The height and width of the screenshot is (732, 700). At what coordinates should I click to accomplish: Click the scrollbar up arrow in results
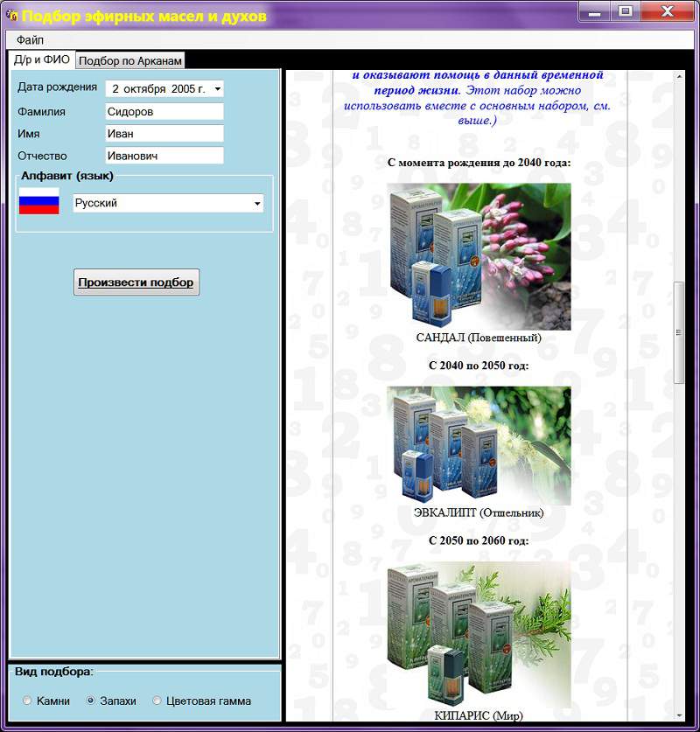pos(679,75)
